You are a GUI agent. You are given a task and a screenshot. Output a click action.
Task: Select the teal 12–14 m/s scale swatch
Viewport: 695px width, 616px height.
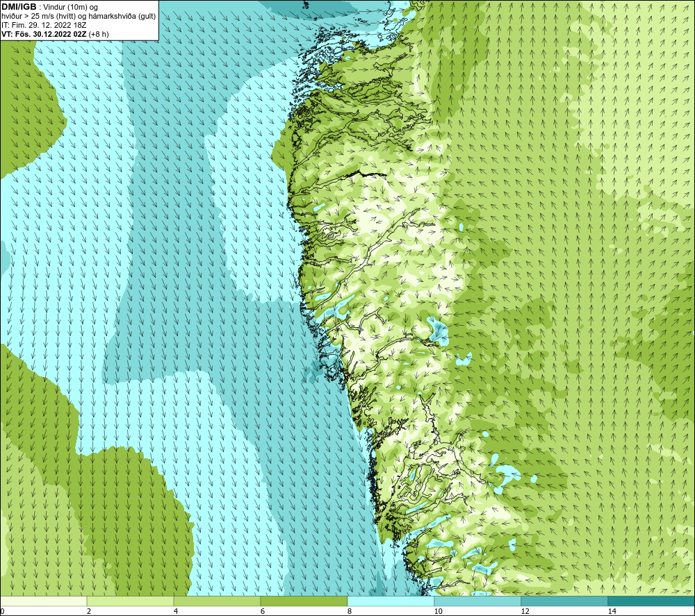[x=564, y=601]
